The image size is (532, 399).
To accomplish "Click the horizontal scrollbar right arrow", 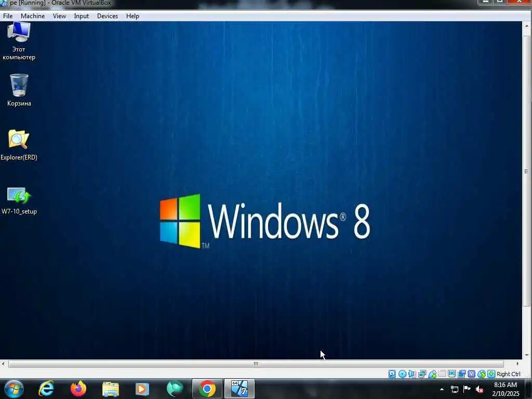I will 518,364.
